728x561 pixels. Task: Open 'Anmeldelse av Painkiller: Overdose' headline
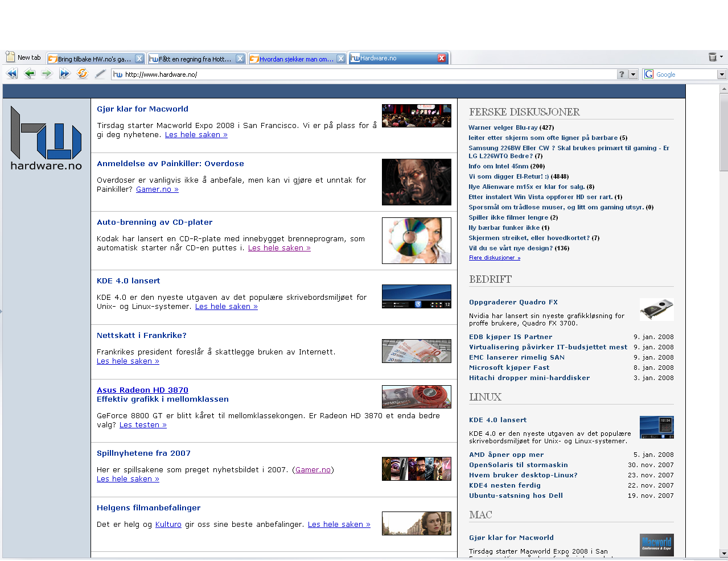pyautogui.click(x=170, y=163)
